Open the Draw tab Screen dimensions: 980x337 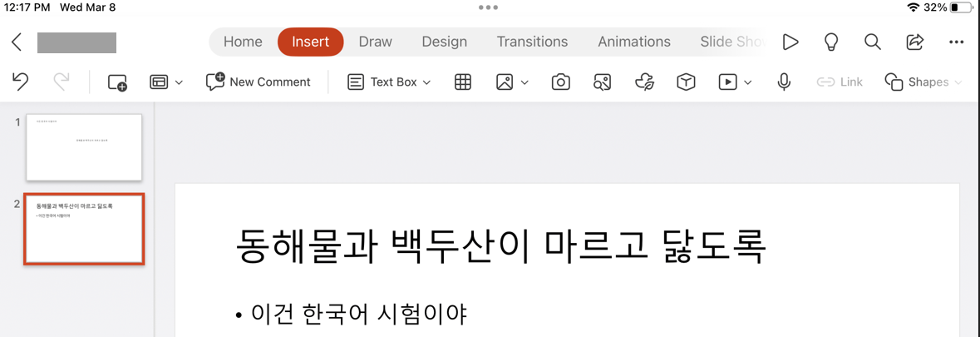[x=375, y=42]
